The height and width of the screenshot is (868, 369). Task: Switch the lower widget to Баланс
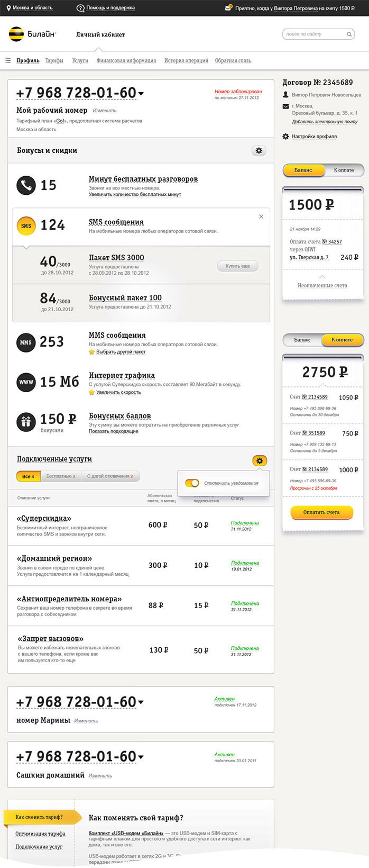point(302,340)
